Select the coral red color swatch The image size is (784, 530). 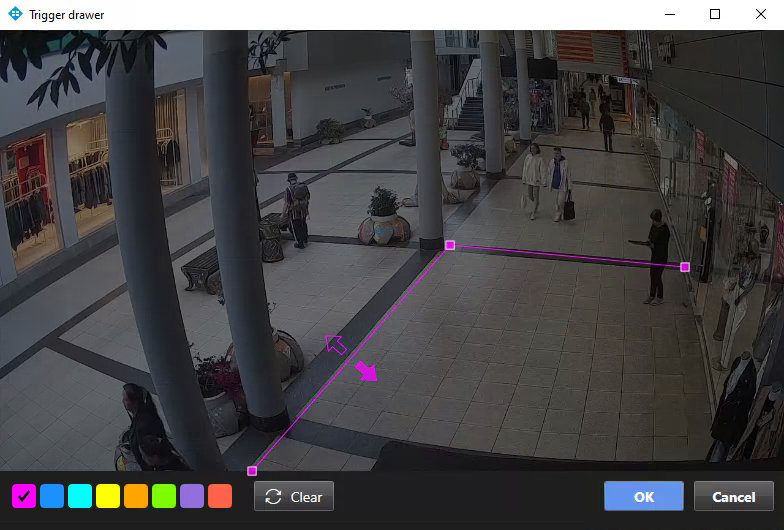[220, 496]
